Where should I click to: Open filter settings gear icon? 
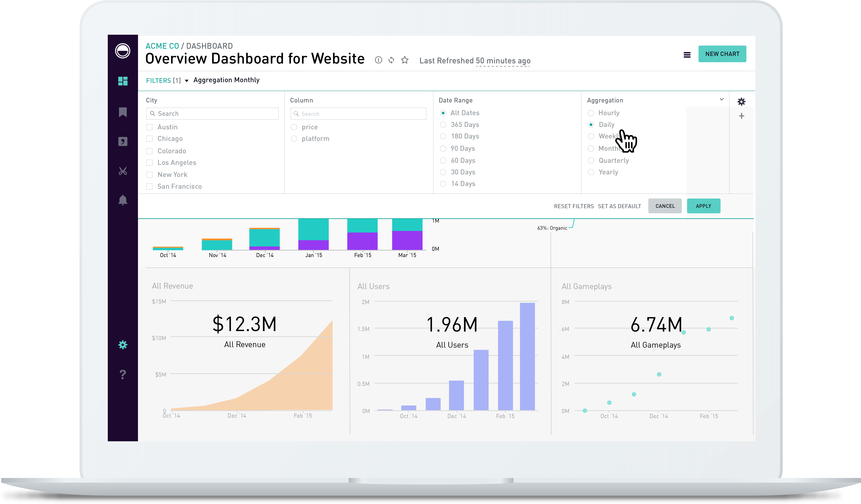coord(741,102)
